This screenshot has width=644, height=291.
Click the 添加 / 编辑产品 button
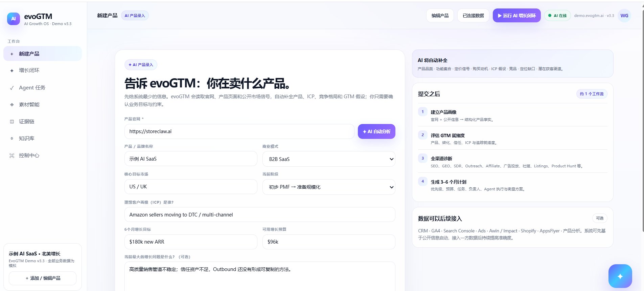tap(43, 278)
